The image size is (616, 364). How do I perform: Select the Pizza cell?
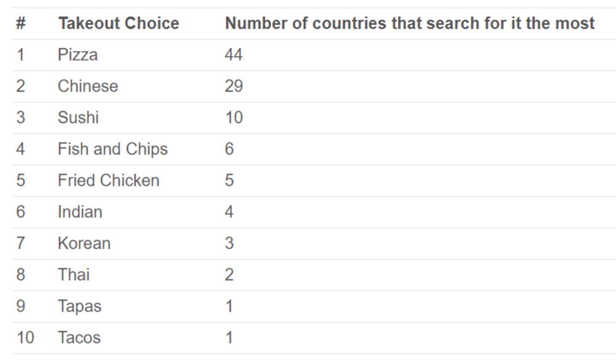78,55
